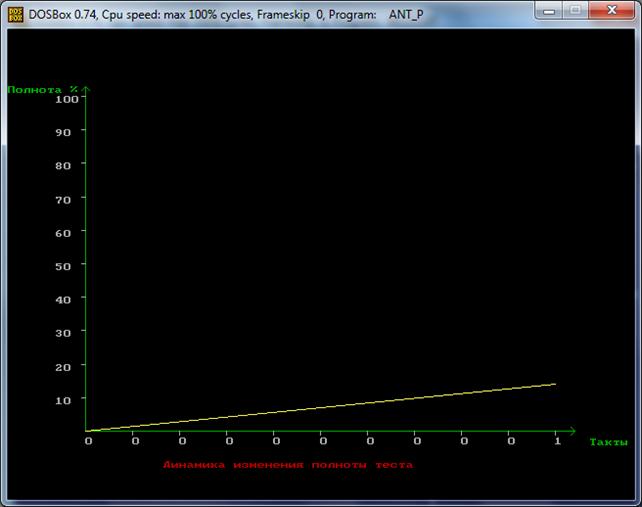Click the 'Такты' horizontal axis label
This screenshot has height=507, width=642.
(608, 442)
